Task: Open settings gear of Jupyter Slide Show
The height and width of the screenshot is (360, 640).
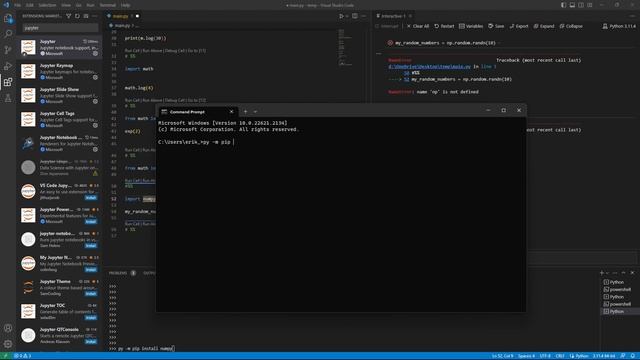Action: (95, 102)
